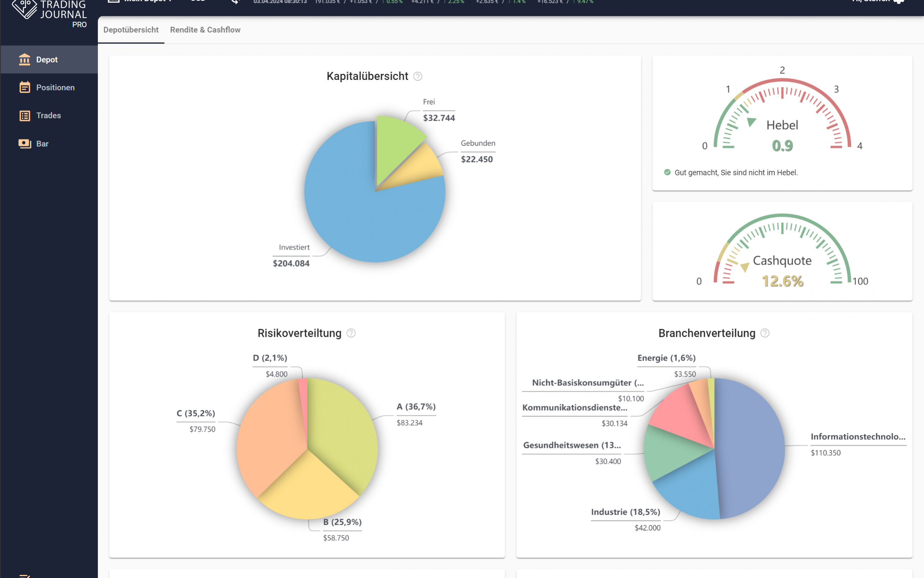The width and height of the screenshot is (924, 578).
Task: Open help icon beside Branchenverteilung
Action: click(765, 333)
